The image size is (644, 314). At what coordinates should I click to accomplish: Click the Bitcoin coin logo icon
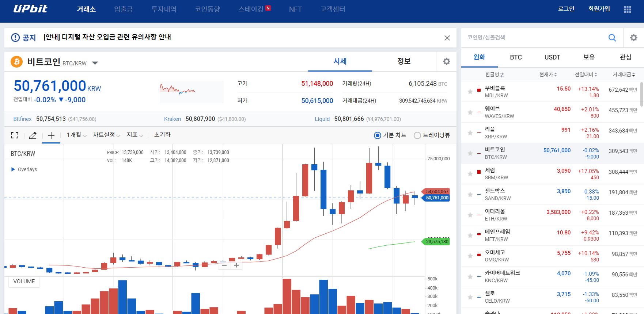point(16,62)
